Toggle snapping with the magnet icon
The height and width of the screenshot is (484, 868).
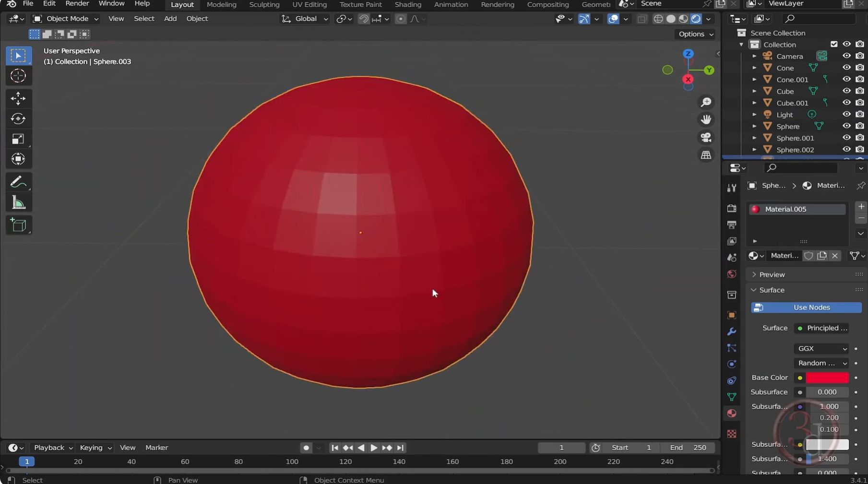[x=363, y=19]
